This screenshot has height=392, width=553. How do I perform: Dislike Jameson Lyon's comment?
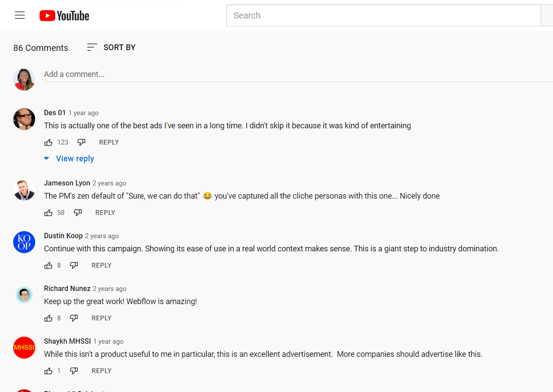78,213
